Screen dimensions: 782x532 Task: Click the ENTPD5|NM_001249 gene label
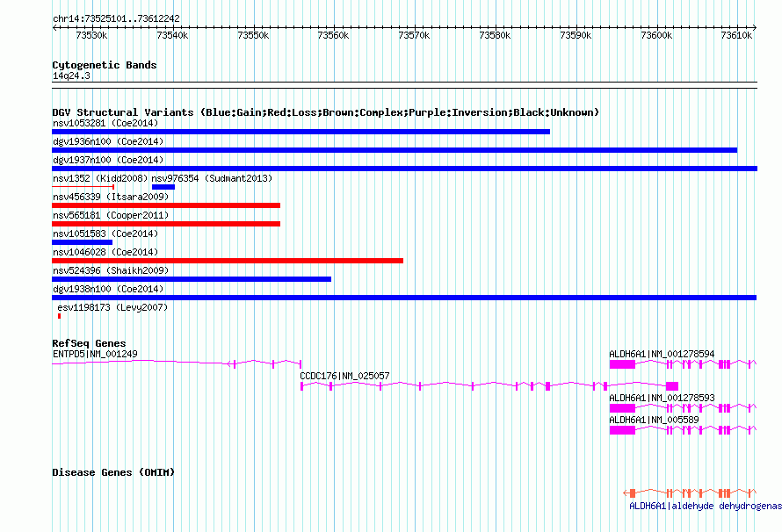95,354
